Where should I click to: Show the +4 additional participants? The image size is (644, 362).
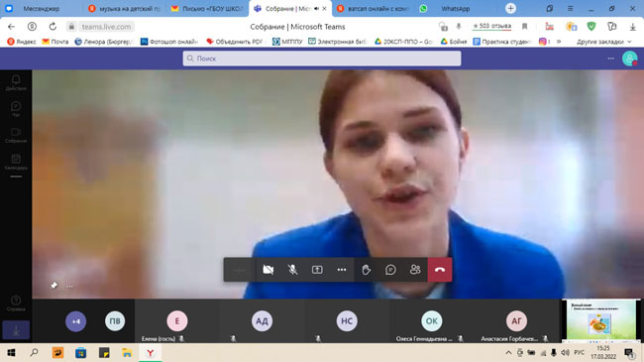pos(76,321)
